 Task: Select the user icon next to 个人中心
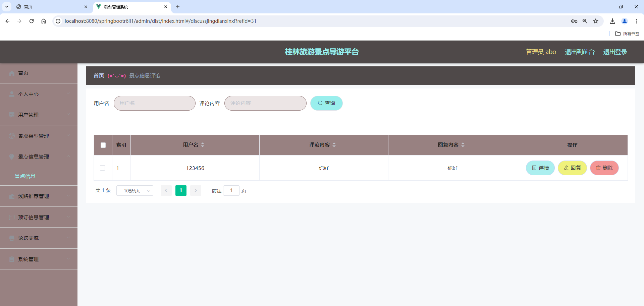pos(12,94)
